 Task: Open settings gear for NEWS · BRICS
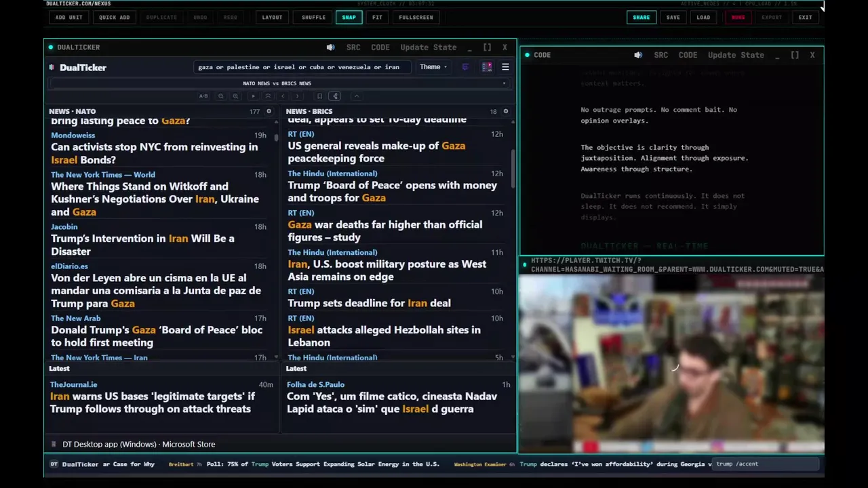coord(505,111)
